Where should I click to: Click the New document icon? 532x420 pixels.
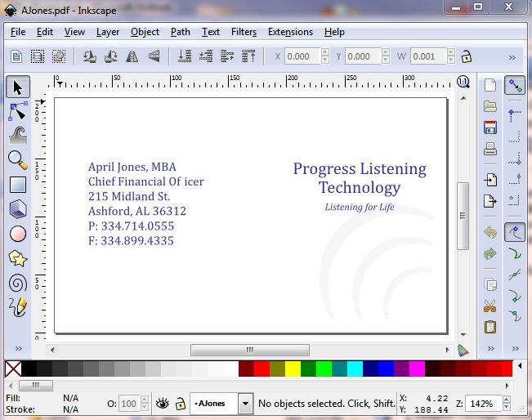pos(490,85)
